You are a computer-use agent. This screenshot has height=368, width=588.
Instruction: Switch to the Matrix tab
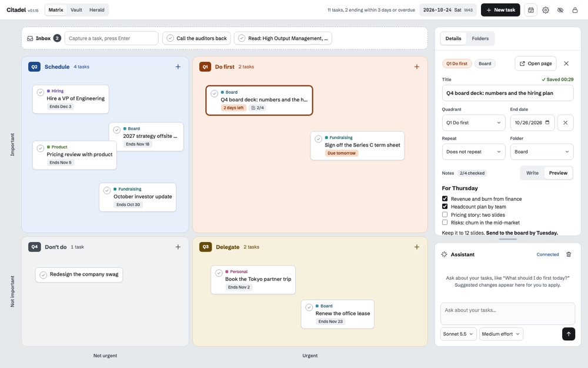pos(56,10)
